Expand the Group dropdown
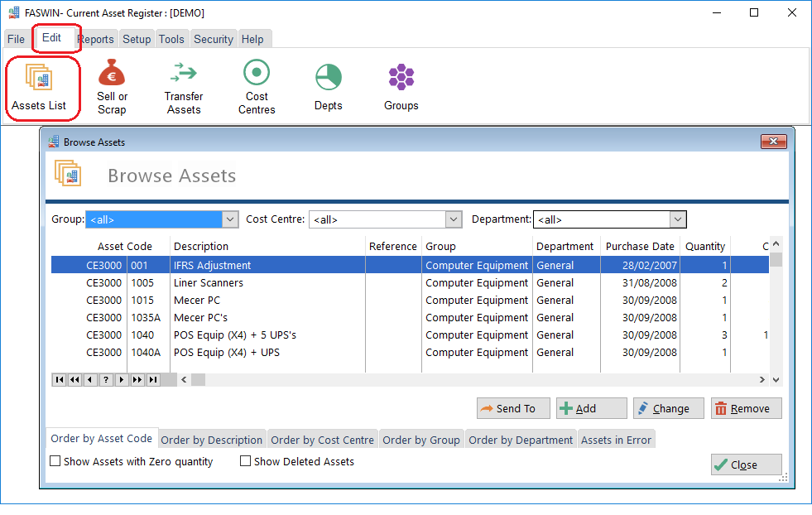The height and width of the screenshot is (515, 812). (x=230, y=219)
